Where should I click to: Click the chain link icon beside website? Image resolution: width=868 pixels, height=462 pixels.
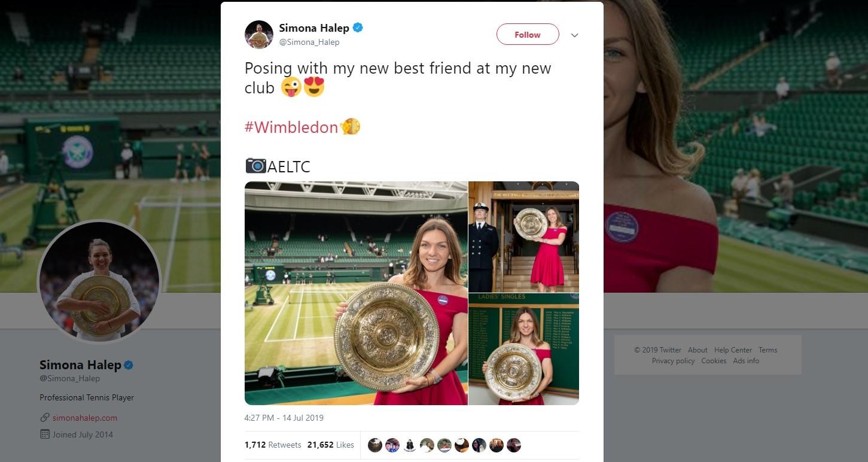pyautogui.click(x=45, y=418)
